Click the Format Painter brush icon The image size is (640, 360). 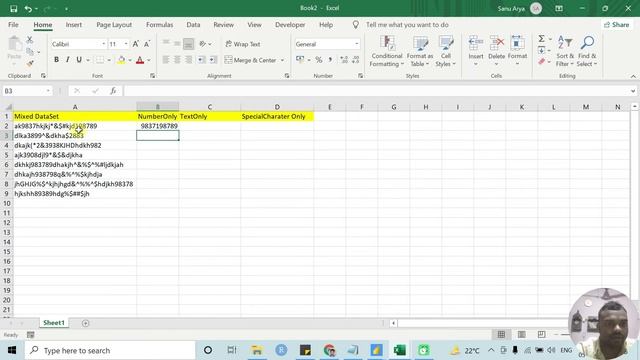point(29,63)
